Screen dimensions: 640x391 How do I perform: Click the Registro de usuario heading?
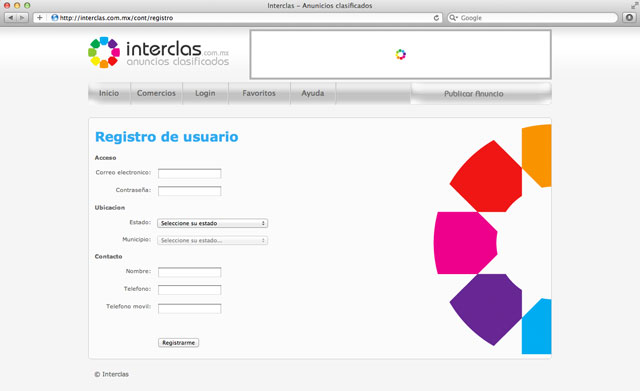click(167, 137)
